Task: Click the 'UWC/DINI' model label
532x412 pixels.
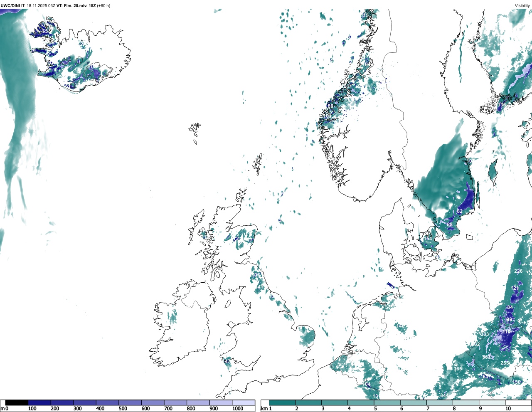Action: (10, 6)
